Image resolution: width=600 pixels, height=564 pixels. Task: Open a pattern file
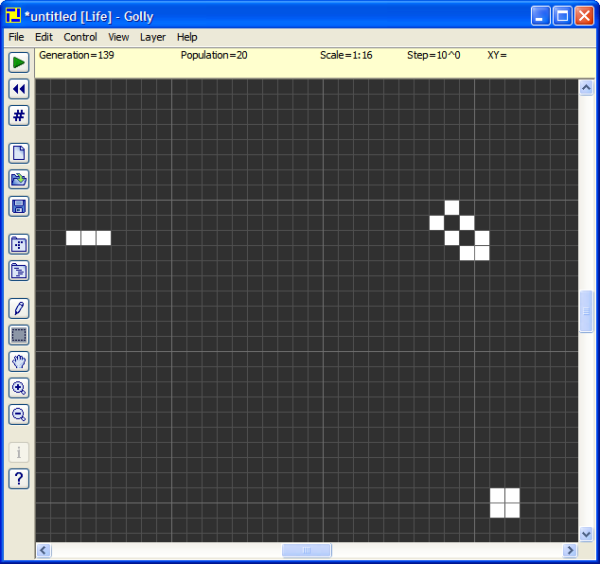click(19, 180)
